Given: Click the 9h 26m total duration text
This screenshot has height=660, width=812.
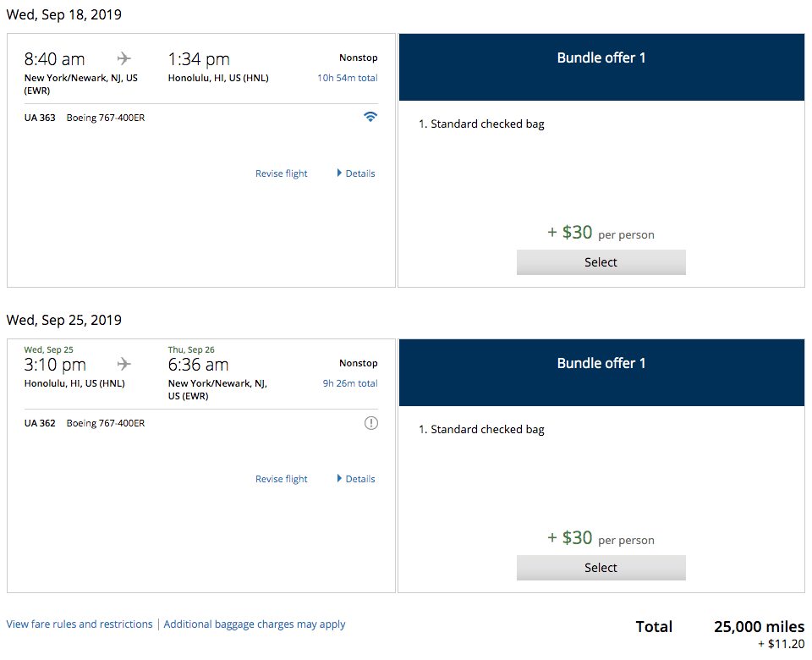Looking at the screenshot, I should point(350,383).
